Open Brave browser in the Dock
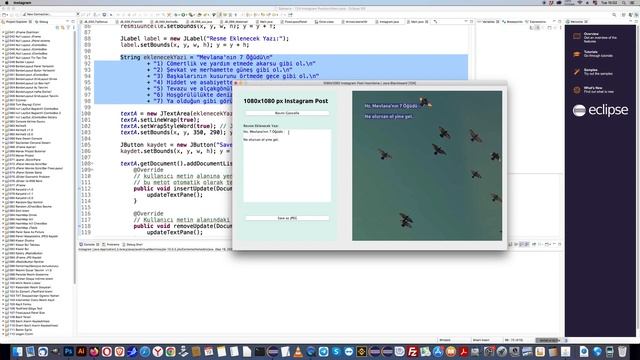The width and height of the screenshot is (640, 360). tap(119, 351)
